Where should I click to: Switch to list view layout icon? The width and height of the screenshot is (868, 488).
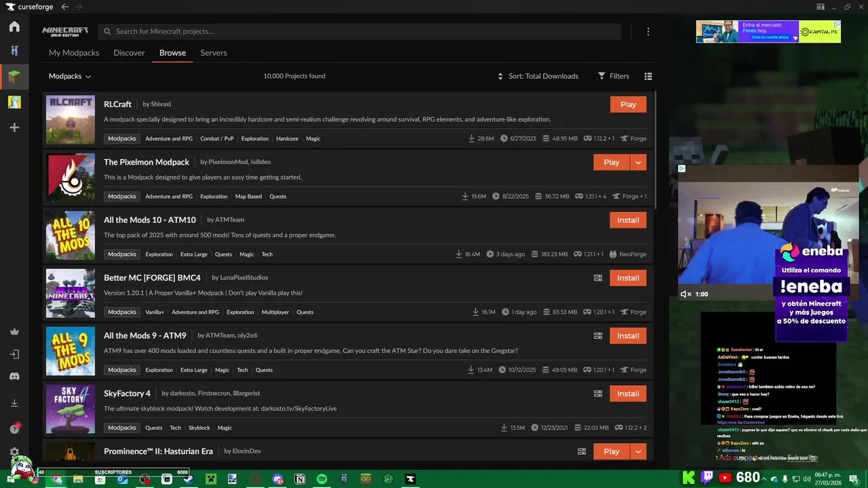coord(648,77)
